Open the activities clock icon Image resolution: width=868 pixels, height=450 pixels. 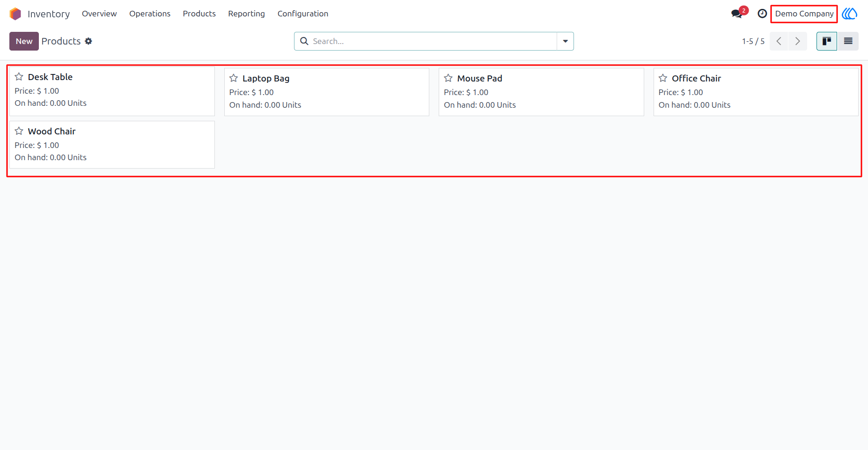point(762,14)
